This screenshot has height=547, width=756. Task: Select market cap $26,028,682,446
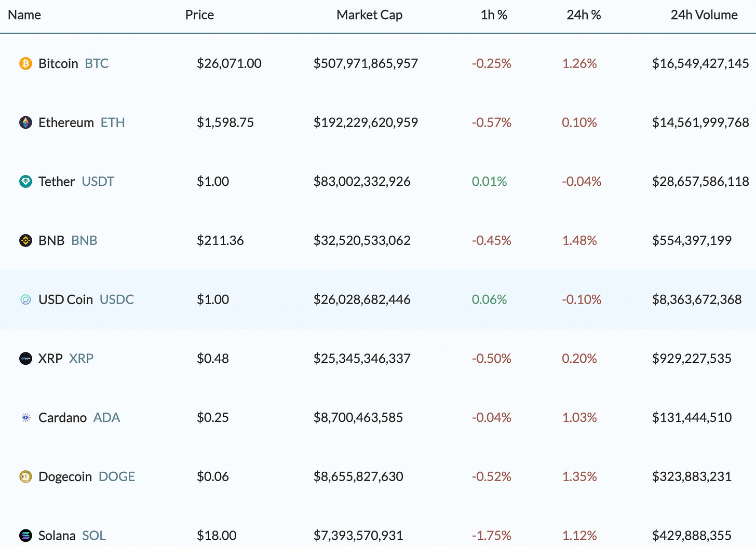point(362,299)
